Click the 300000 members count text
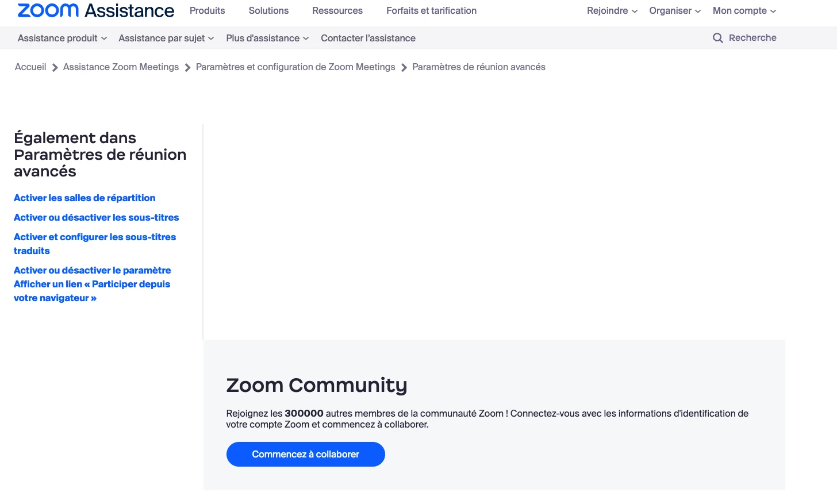 [x=304, y=413]
